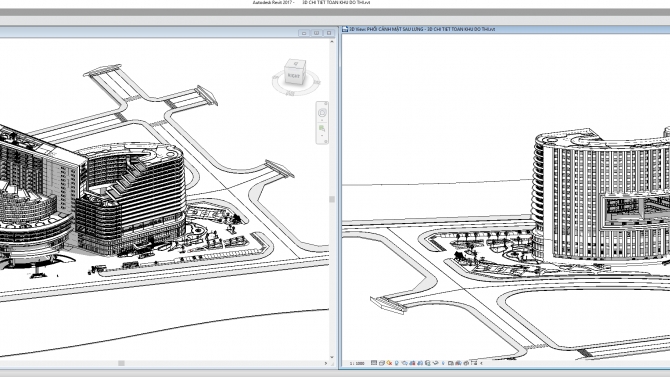Toggle Analytical Model visibility icon
Screen dimensions: 670x377
[x=458, y=363]
